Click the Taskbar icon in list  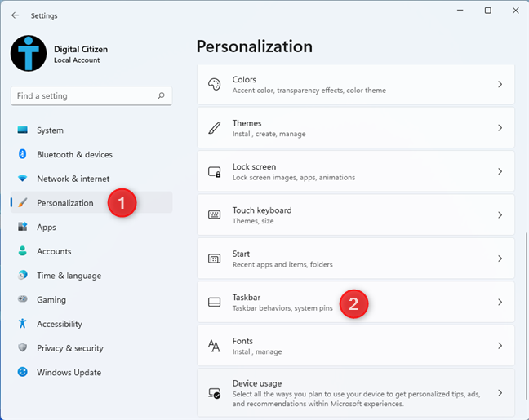pyautogui.click(x=214, y=302)
